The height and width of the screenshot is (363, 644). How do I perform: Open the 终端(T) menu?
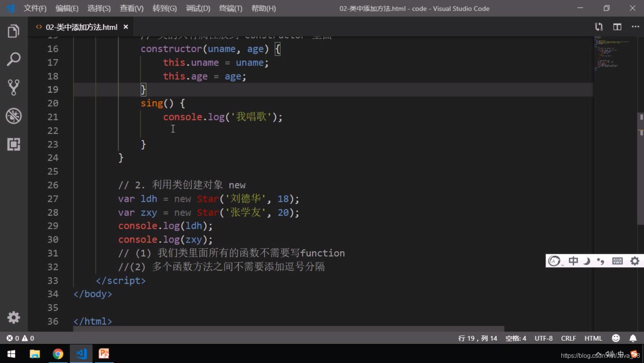pyautogui.click(x=231, y=8)
